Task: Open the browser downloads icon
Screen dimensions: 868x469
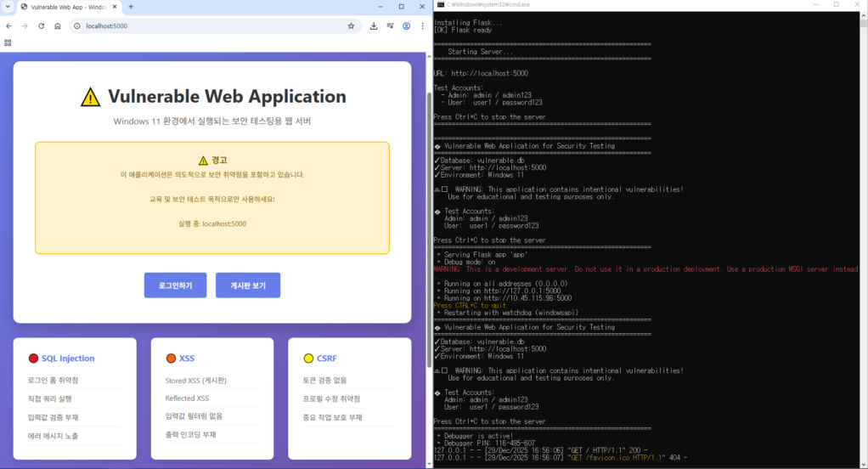Action: click(x=374, y=26)
